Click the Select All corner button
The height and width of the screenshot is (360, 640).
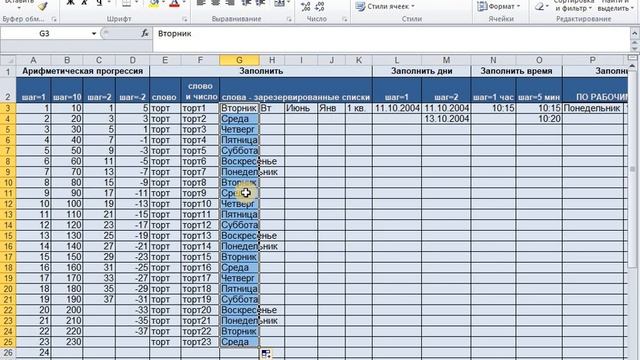8,60
